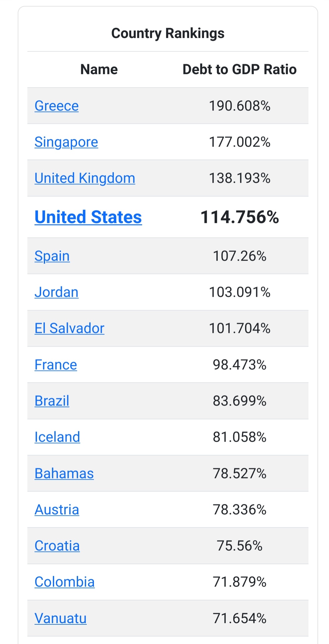Open the Iceland link
The image size is (329, 644).
[57, 437]
